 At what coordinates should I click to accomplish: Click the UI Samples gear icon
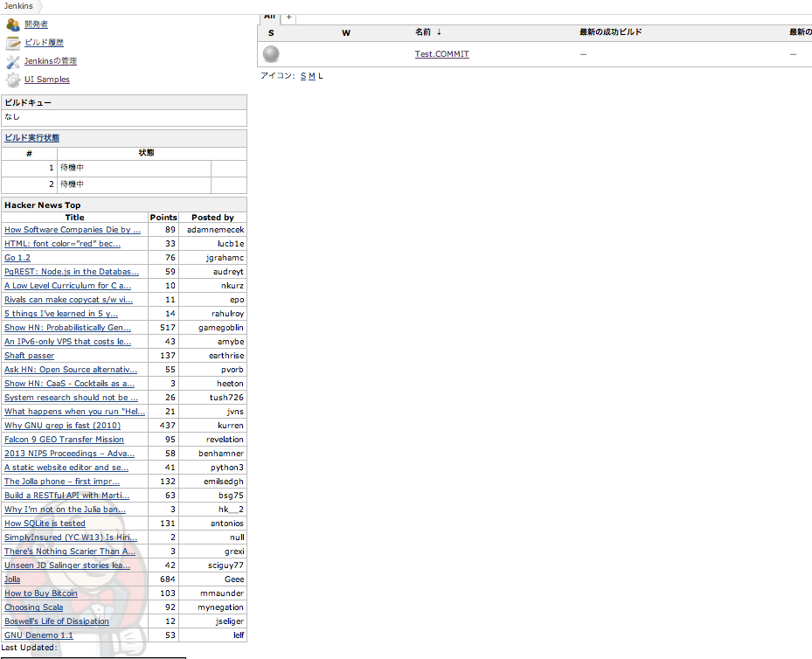[13, 80]
